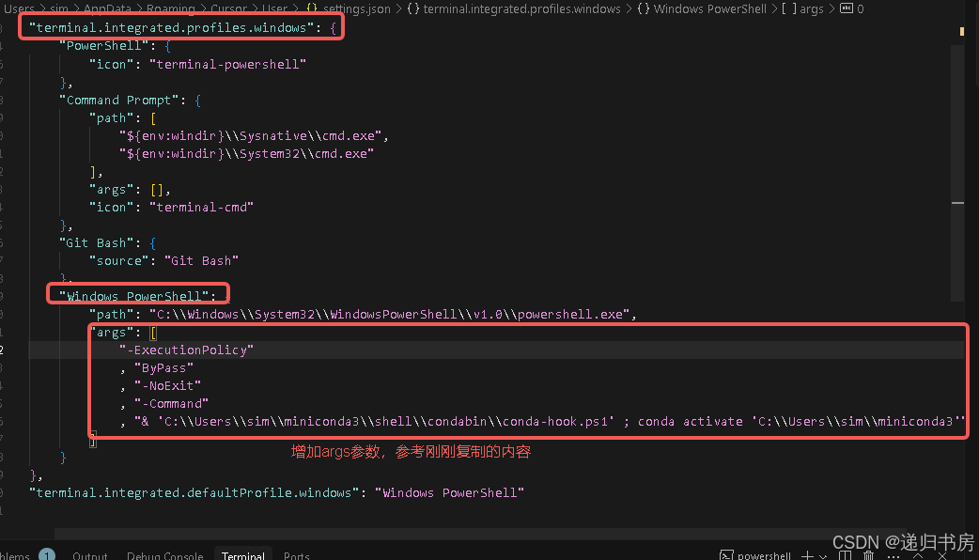Click the "ByPass" argument
Image resolution: width=979 pixels, height=560 pixels.
tap(163, 367)
